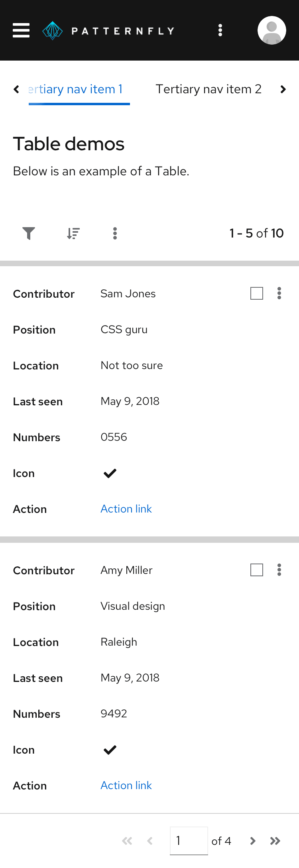The width and height of the screenshot is (299, 868).
Task: Click the current page number input field
Action: click(189, 841)
